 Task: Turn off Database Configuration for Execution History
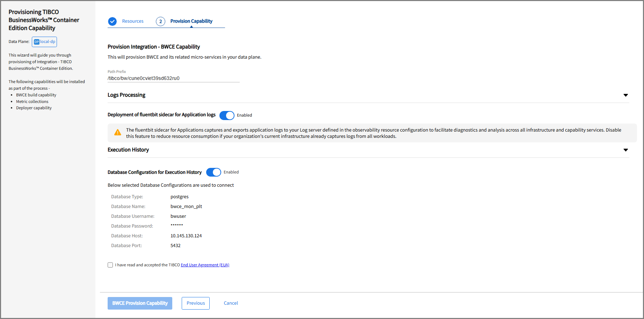click(214, 172)
